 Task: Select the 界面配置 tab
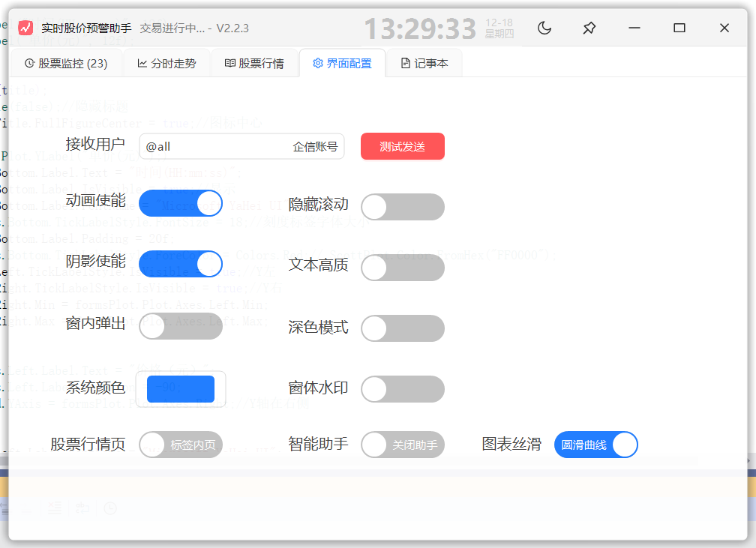click(x=342, y=63)
